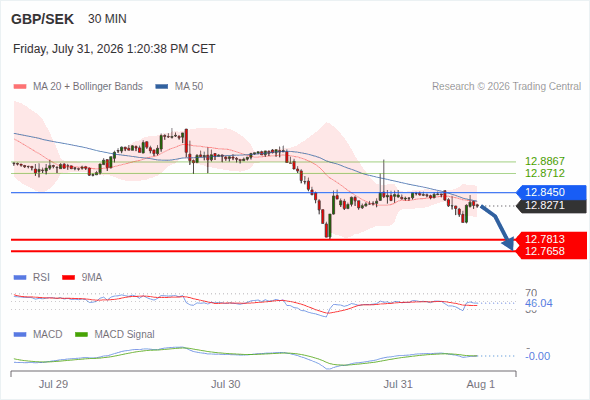Click the 12.8867 resistance level label
The width and height of the screenshot is (590, 400).
(x=545, y=161)
